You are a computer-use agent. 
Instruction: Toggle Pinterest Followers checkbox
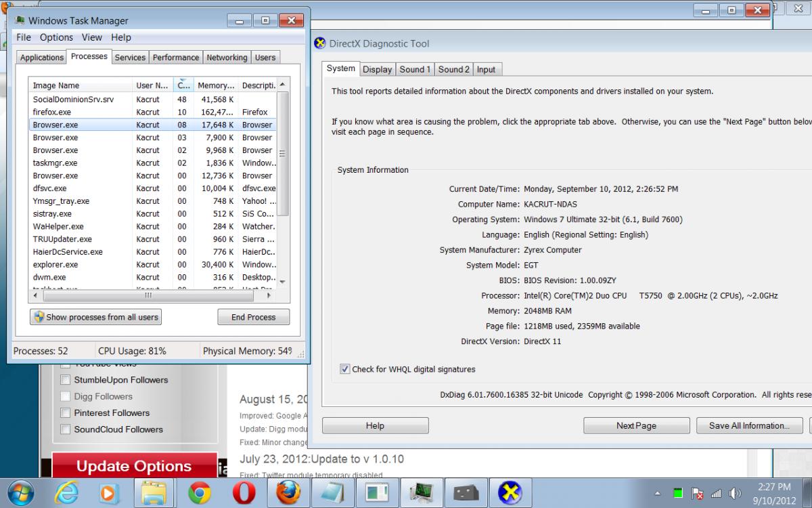66,412
